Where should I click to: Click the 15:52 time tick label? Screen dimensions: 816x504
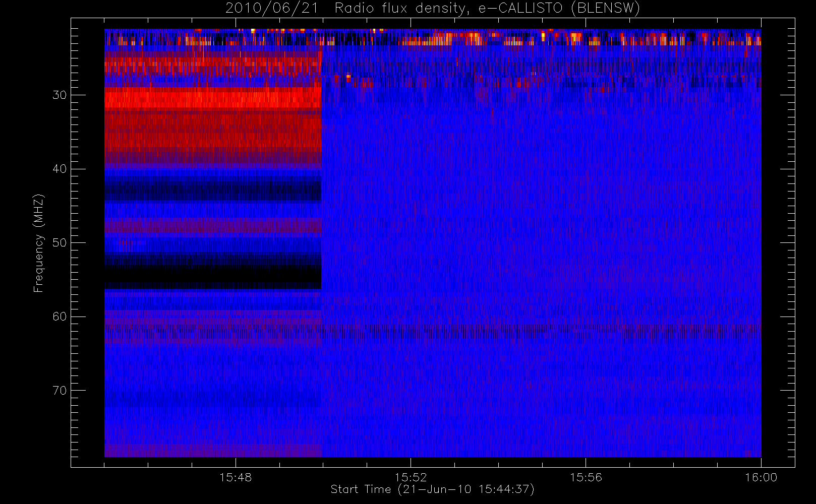coord(411,477)
